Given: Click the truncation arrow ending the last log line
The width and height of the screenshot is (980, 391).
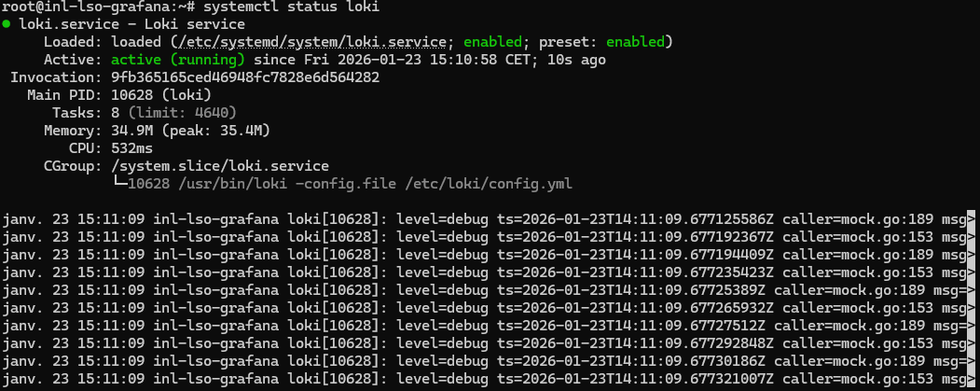Looking at the screenshot, I should 972,379.
